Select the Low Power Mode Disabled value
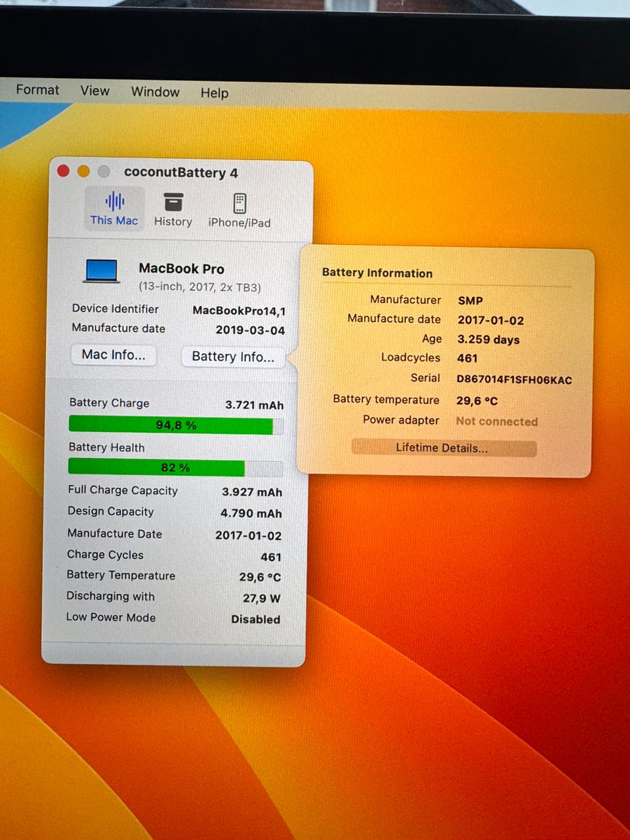This screenshot has height=840, width=630. [x=256, y=619]
